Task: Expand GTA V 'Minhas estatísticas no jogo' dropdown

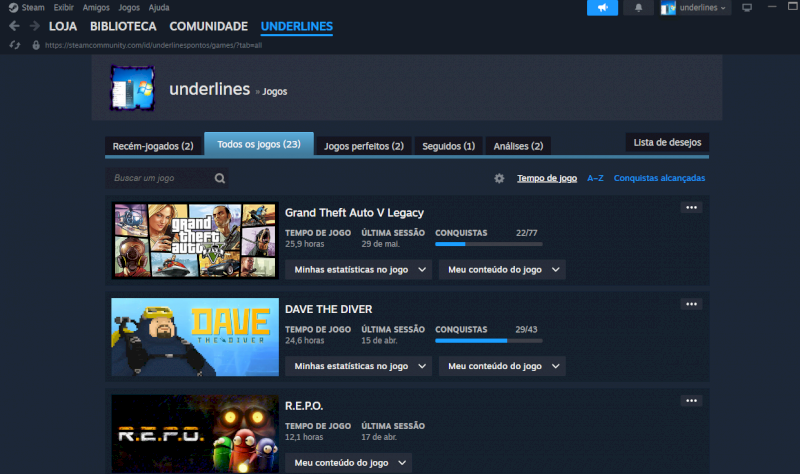Action: click(358, 269)
